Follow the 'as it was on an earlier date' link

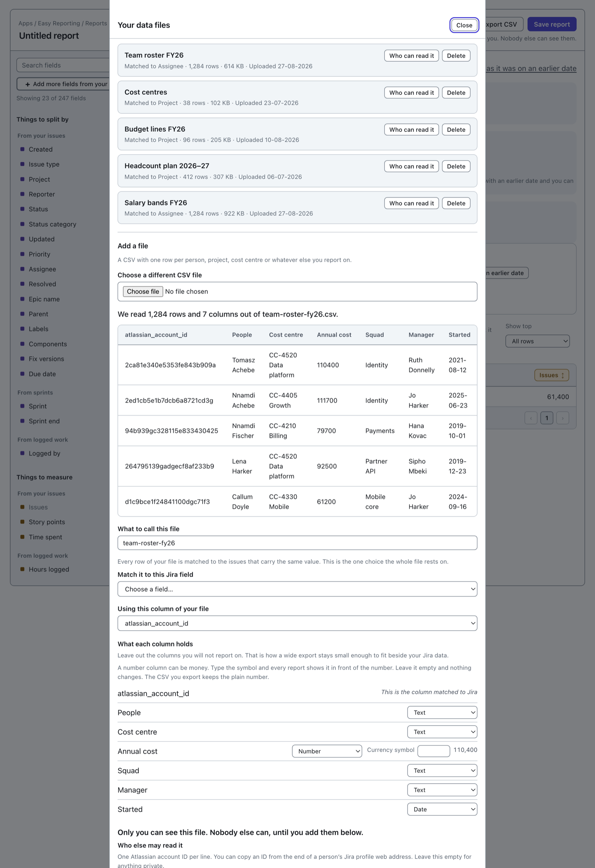[x=531, y=69]
